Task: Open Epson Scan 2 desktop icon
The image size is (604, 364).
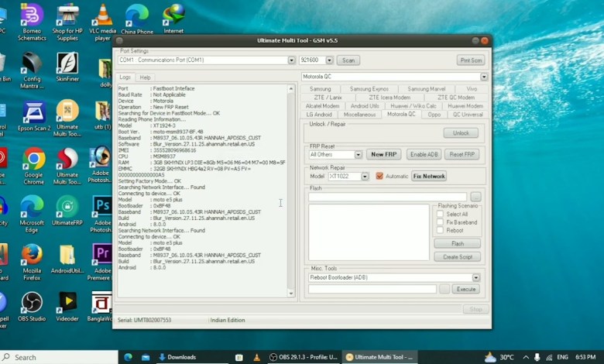Action: pos(34,116)
